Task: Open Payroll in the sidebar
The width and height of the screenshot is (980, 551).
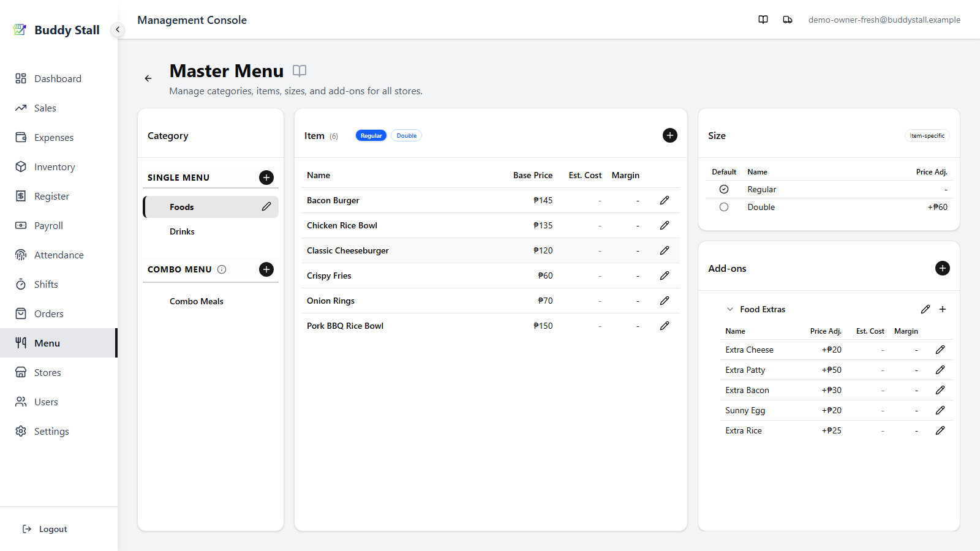Action: coord(59,225)
